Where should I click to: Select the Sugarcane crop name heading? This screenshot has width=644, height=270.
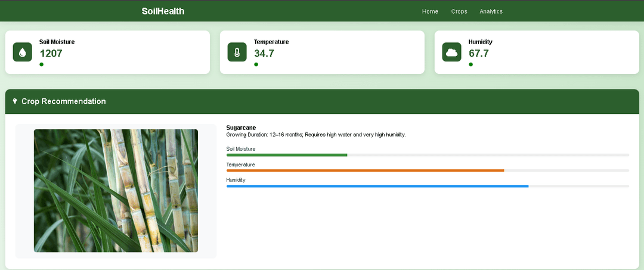(x=241, y=128)
